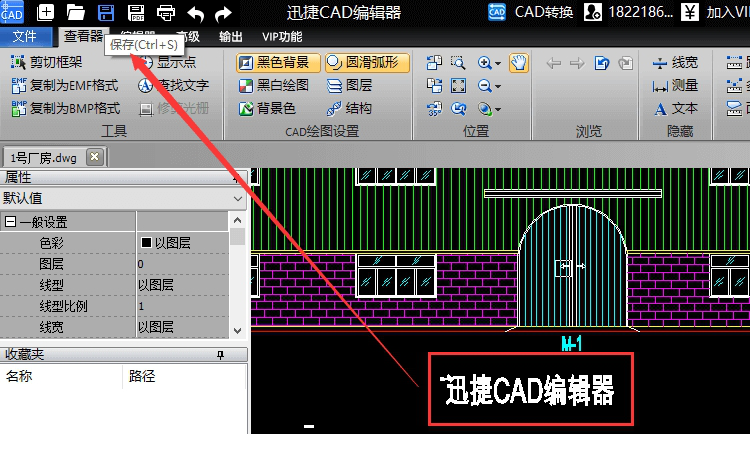The height and width of the screenshot is (451, 750).
Task: Click the previous zoom view icon
Action: pyautogui.click(x=458, y=109)
